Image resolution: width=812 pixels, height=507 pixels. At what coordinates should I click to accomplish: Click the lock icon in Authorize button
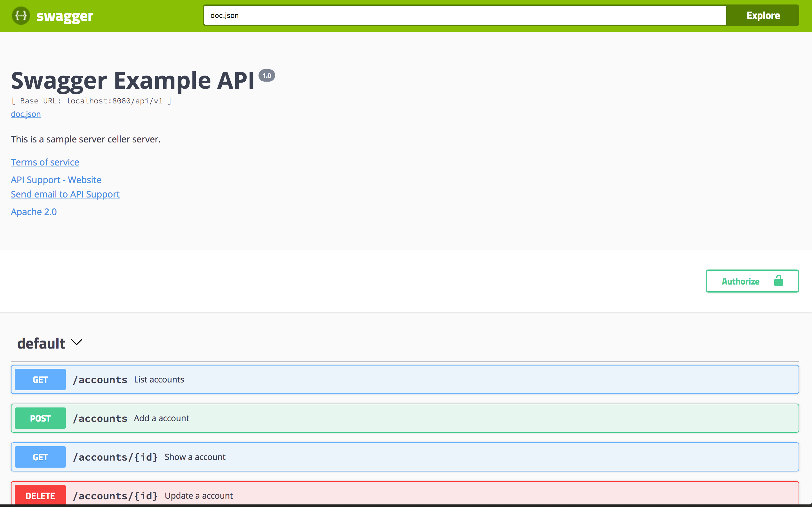click(x=778, y=281)
